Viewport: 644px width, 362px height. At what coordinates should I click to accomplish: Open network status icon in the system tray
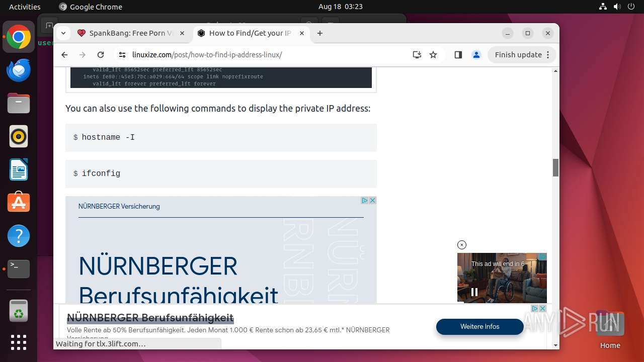click(x=603, y=7)
